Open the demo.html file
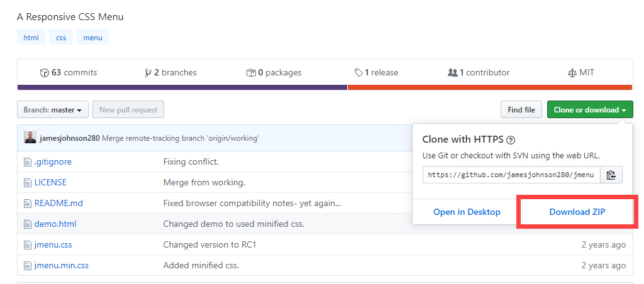The width and height of the screenshot is (644, 284). pyautogui.click(x=55, y=224)
